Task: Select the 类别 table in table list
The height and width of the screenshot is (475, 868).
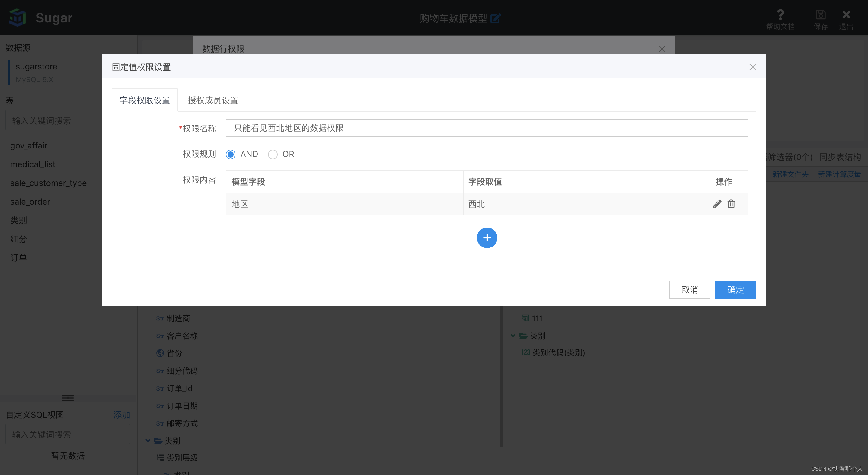Action: pyautogui.click(x=18, y=220)
